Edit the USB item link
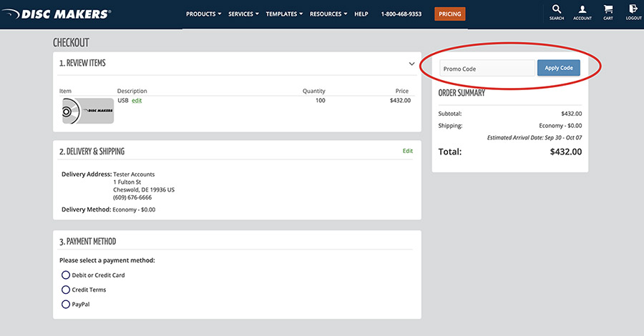This screenshot has width=644, height=336. click(x=137, y=101)
